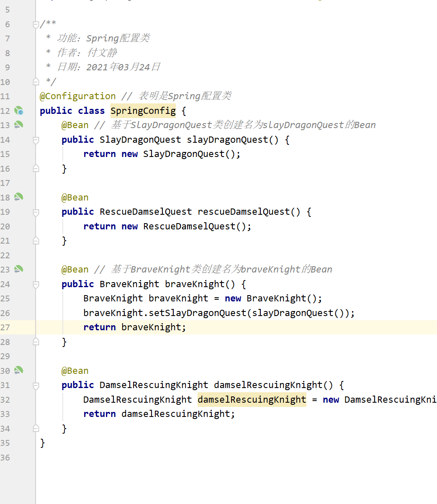Image resolution: width=437 pixels, height=504 pixels.
Task: Click the DamselRescuingKnight return type on line 31
Action: coord(154,385)
